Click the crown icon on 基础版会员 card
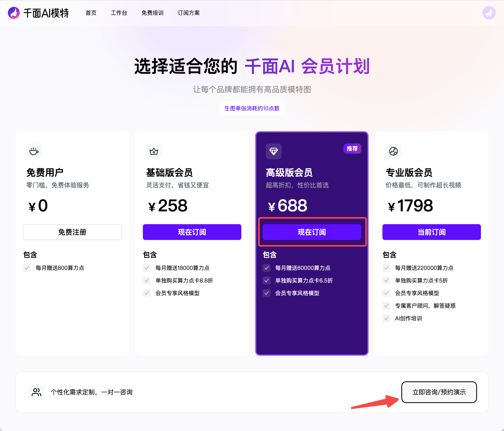The height and width of the screenshot is (431, 504). pyautogui.click(x=154, y=151)
